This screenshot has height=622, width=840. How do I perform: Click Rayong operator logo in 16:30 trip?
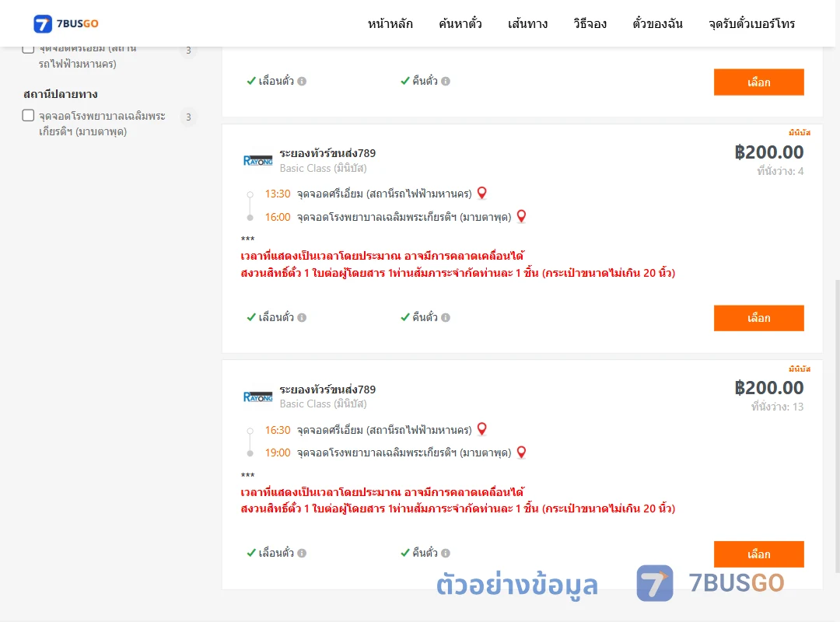[257, 397]
